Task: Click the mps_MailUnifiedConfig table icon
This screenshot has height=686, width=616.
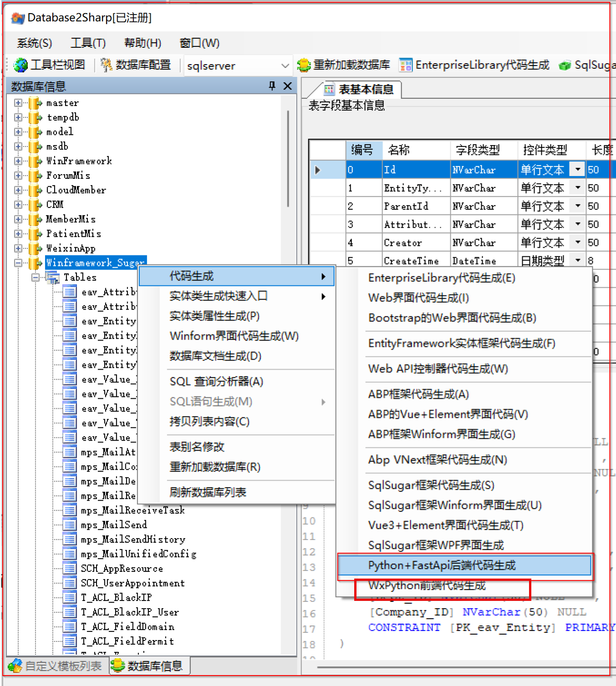Action: [70, 554]
